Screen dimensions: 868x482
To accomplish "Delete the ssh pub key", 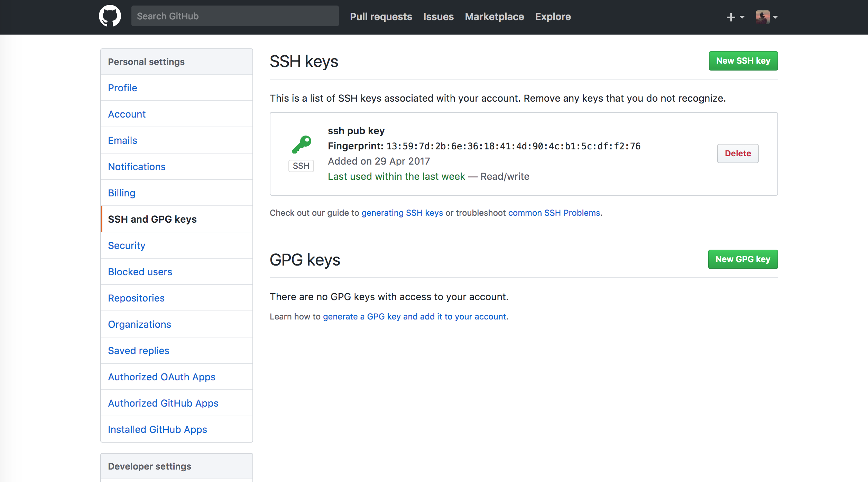I will [738, 154].
